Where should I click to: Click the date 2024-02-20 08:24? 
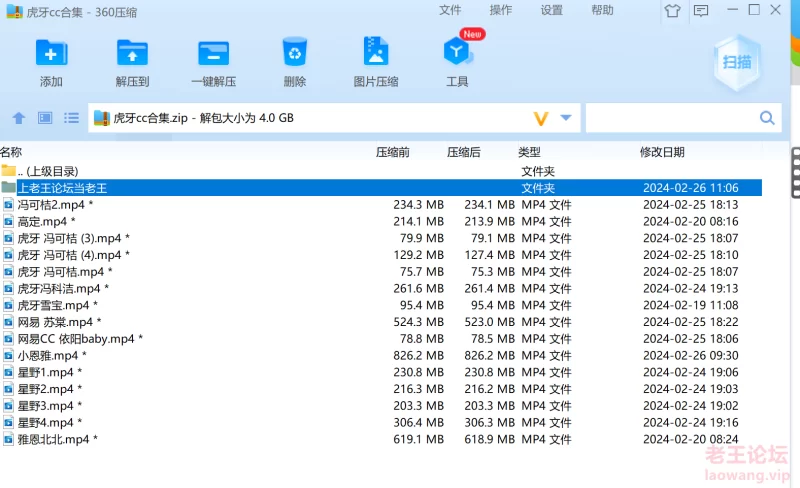click(x=690, y=439)
